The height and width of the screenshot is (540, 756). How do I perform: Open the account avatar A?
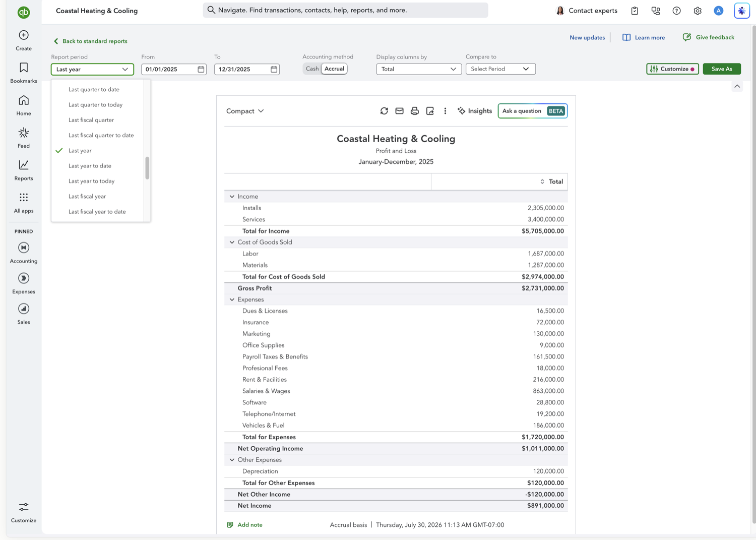(x=719, y=11)
